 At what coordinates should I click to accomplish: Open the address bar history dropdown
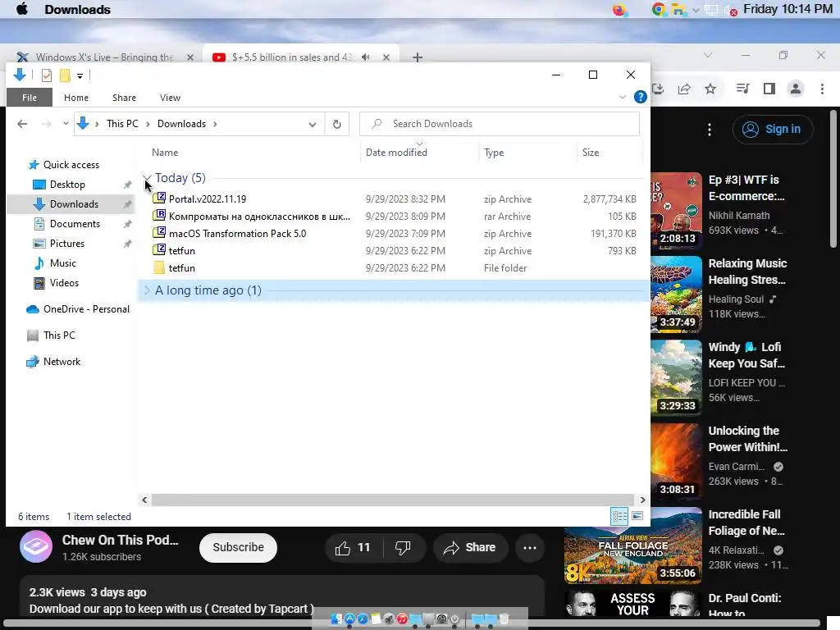click(x=313, y=125)
